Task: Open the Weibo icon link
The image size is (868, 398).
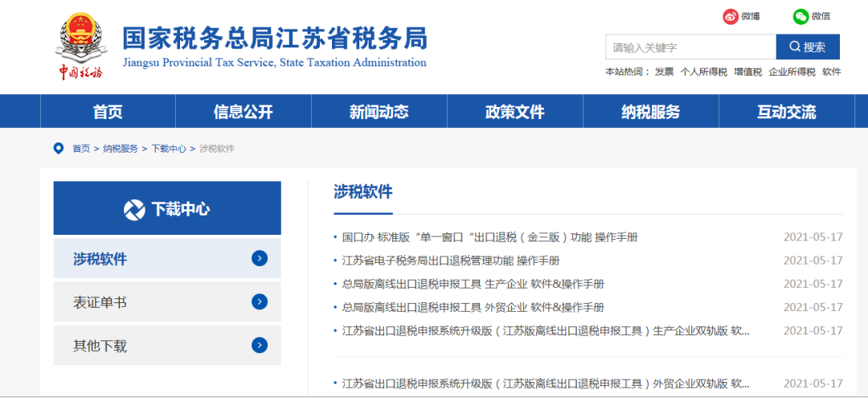Action: click(731, 16)
